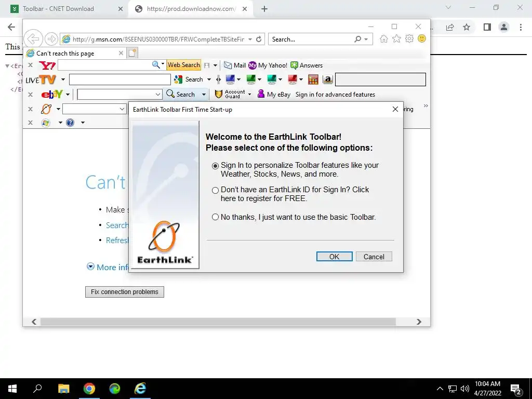Expand the More information section
This screenshot has height=399, width=532.
point(90,267)
